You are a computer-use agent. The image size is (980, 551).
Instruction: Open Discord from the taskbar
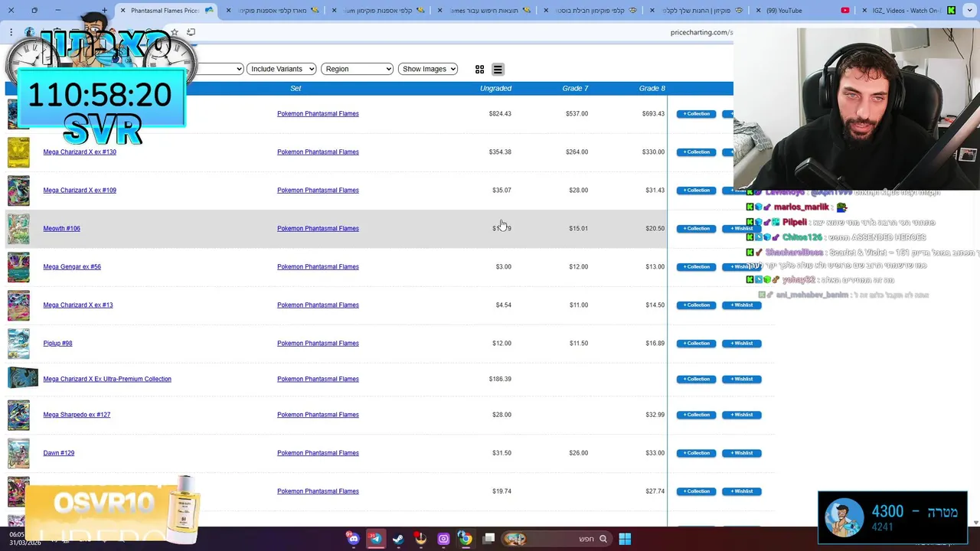pyautogui.click(x=352, y=539)
